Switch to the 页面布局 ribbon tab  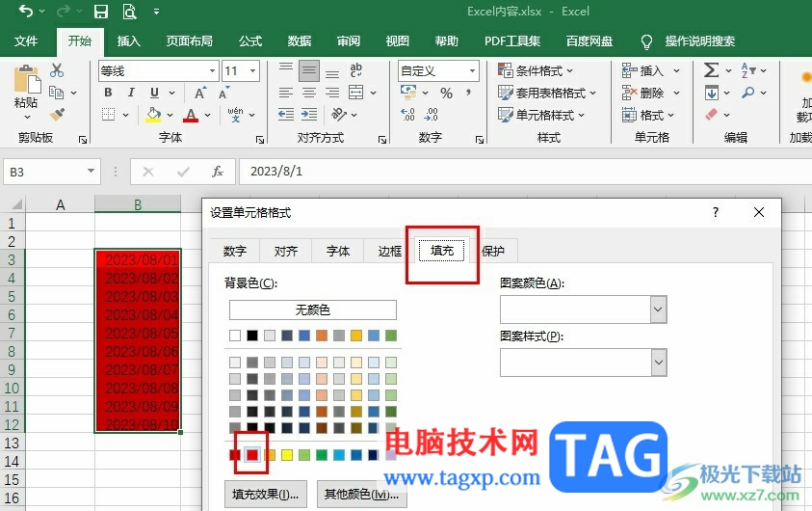tap(189, 40)
